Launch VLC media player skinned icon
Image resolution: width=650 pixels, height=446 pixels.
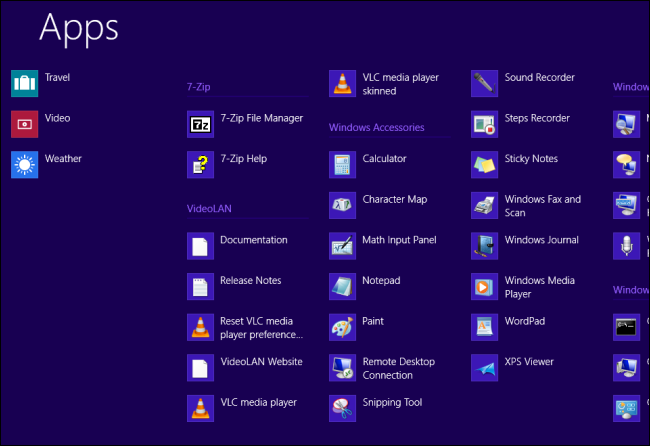pos(342,83)
